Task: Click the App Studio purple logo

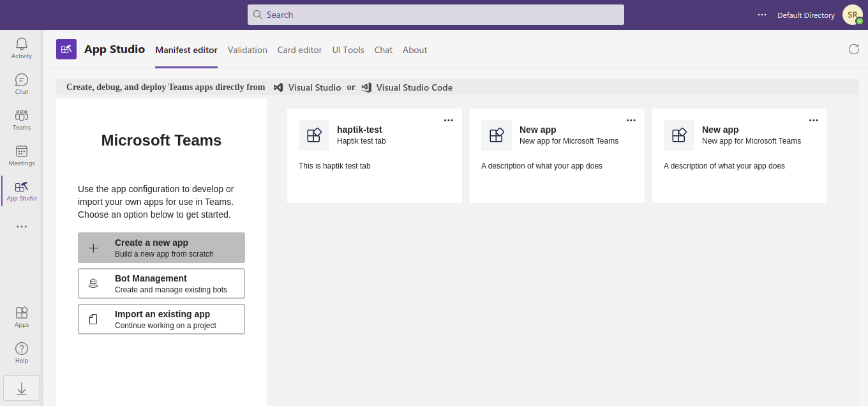Action: click(x=66, y=49)
